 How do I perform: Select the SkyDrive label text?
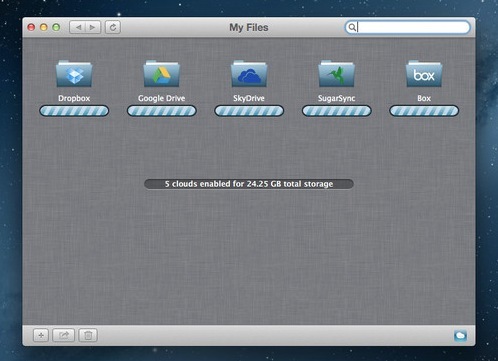coord(249,98)
